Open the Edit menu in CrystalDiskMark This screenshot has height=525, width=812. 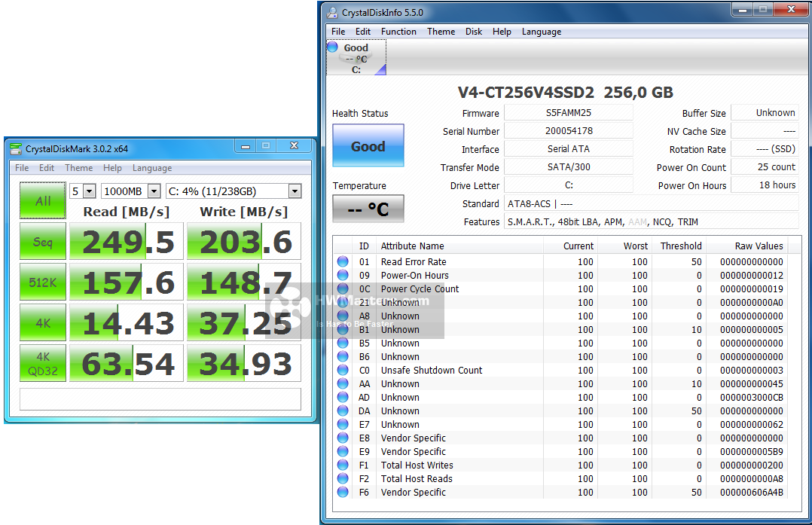[x=47, y=168]
